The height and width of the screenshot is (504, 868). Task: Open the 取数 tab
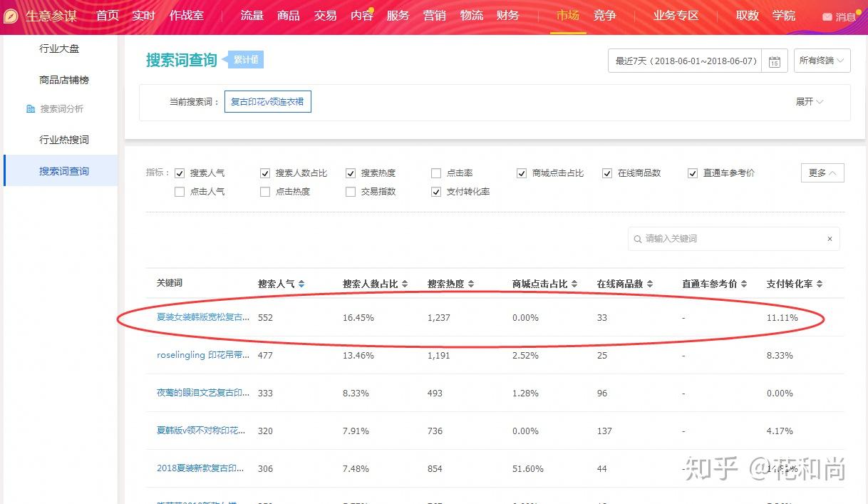[748, 16]
